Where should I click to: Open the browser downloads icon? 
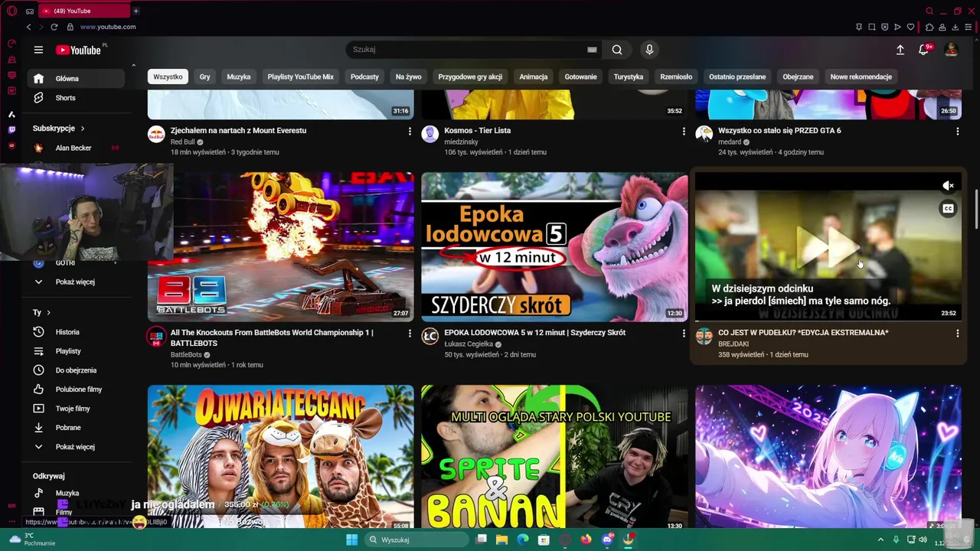coord(955,27)
